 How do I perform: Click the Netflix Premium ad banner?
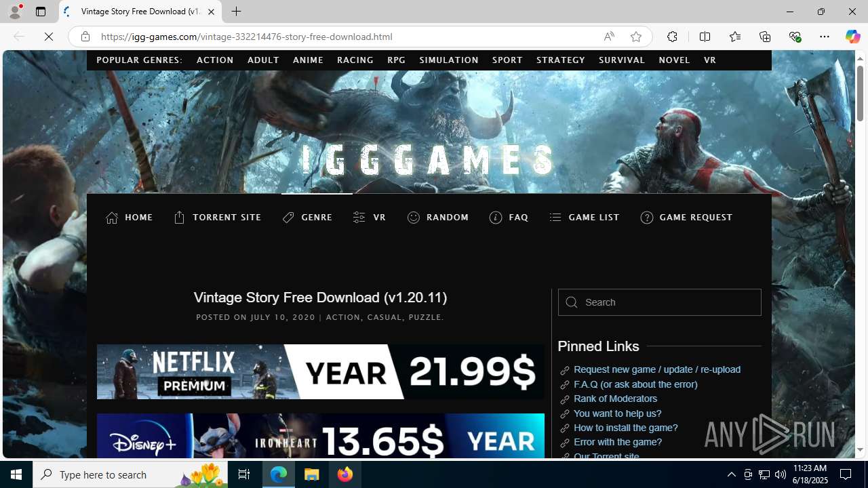320,371
